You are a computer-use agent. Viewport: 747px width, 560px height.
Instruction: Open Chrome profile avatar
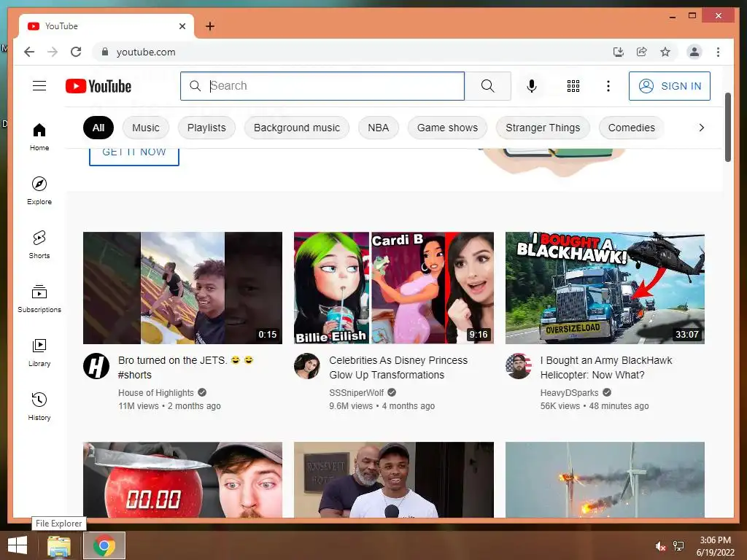pos(694,52)
